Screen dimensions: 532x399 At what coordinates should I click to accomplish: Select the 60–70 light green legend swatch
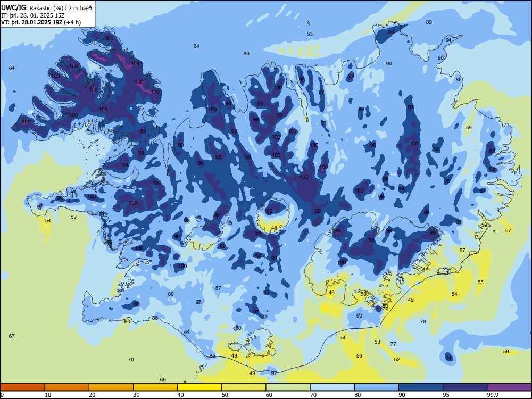tap(288, 387)
